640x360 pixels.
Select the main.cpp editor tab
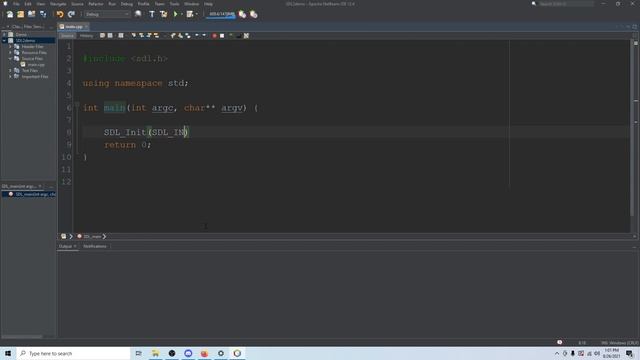(x=73, y=27)
